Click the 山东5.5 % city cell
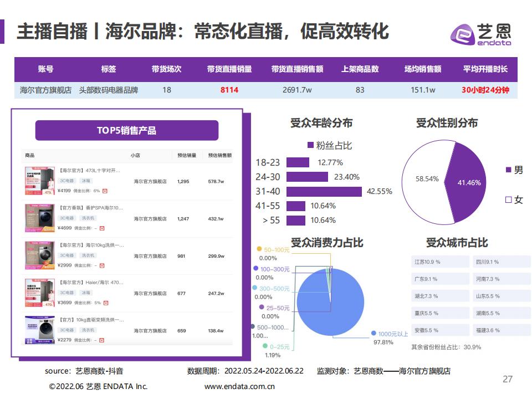 pyautogui.click(x=502, y=296)
